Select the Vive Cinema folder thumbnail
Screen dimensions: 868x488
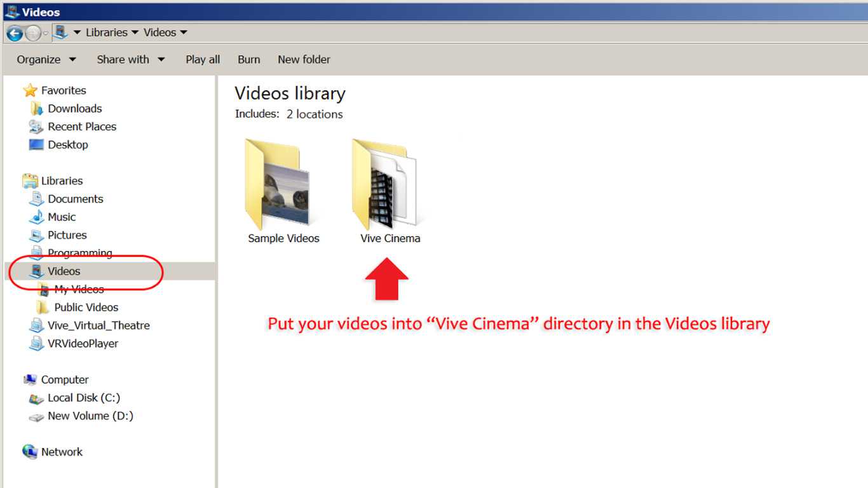[x=385, y=184]
